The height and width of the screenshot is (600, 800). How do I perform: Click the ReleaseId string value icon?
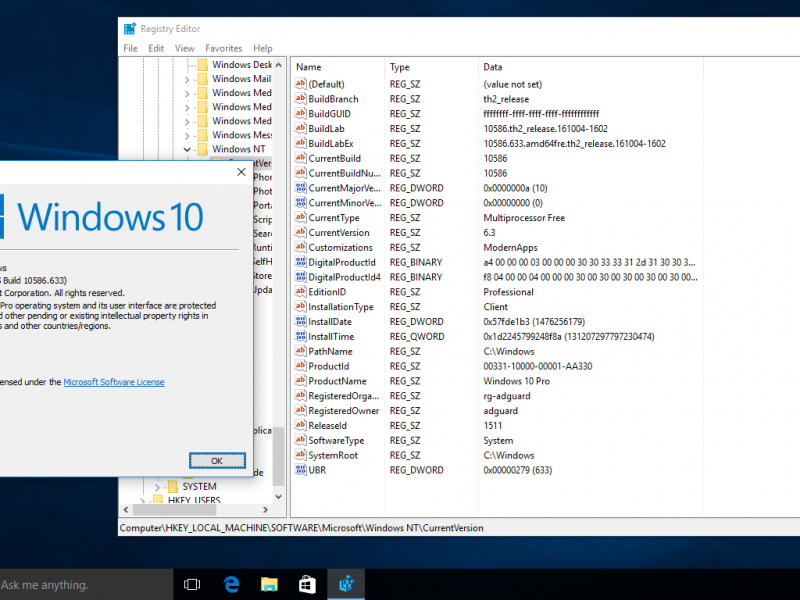click(301, 425)
